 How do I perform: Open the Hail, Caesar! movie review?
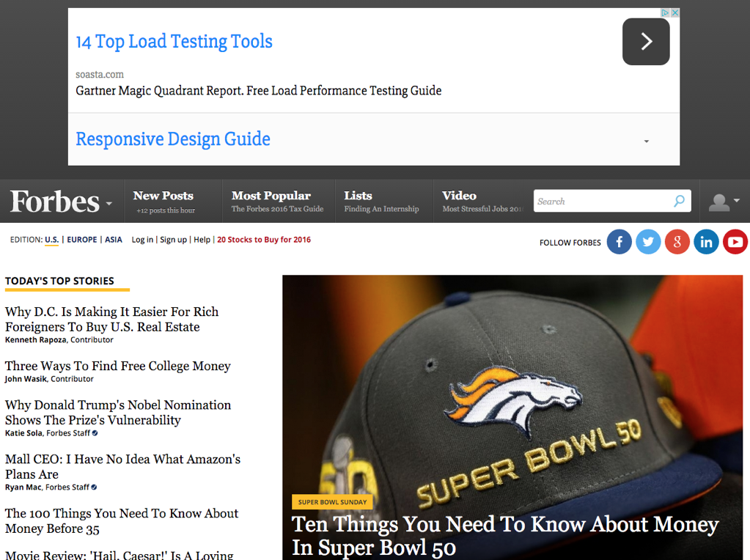[119, 555]
